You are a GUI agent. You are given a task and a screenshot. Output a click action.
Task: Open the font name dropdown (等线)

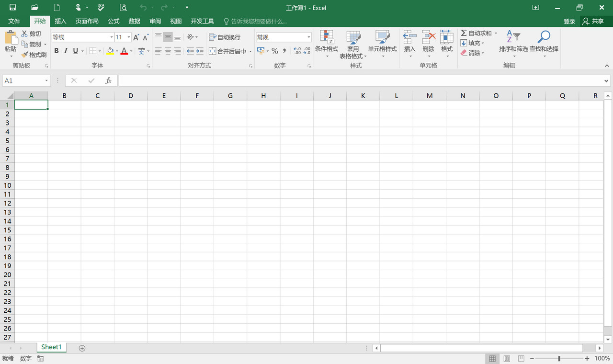111,37
